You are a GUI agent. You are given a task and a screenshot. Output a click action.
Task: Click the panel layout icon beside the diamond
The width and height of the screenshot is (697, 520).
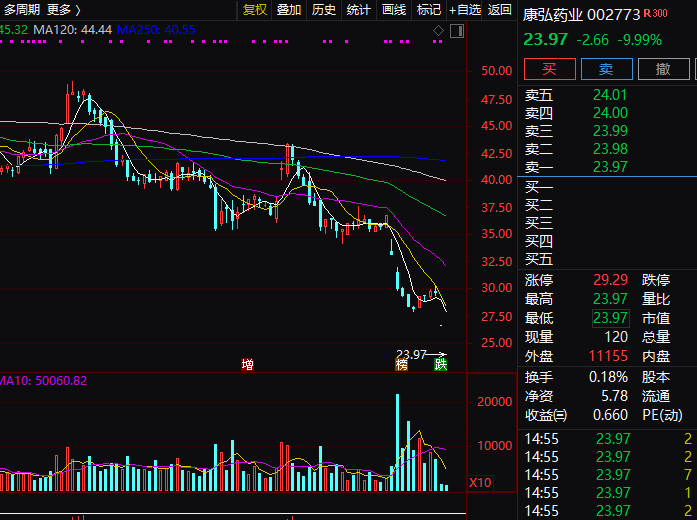click(455, 31)
